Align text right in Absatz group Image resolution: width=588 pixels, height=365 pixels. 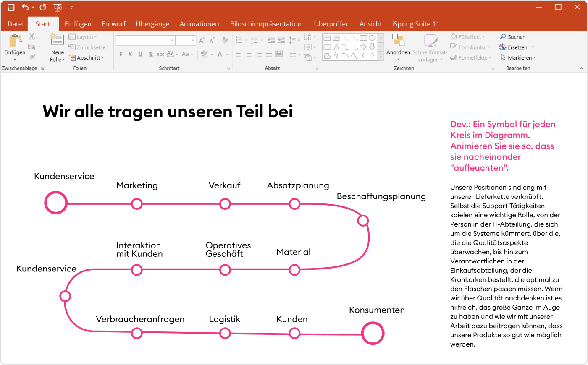coord(259,54)
